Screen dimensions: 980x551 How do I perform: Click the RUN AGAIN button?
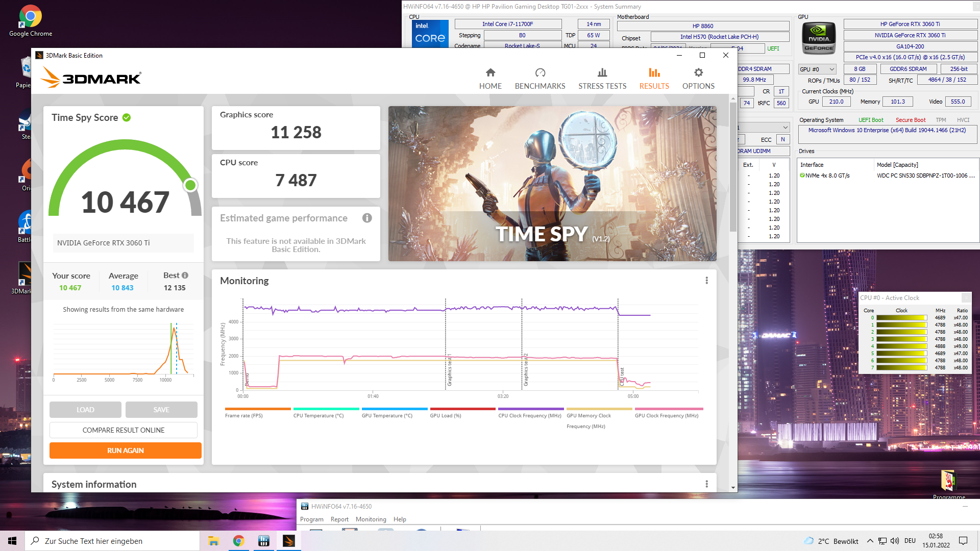coord(125,450)
